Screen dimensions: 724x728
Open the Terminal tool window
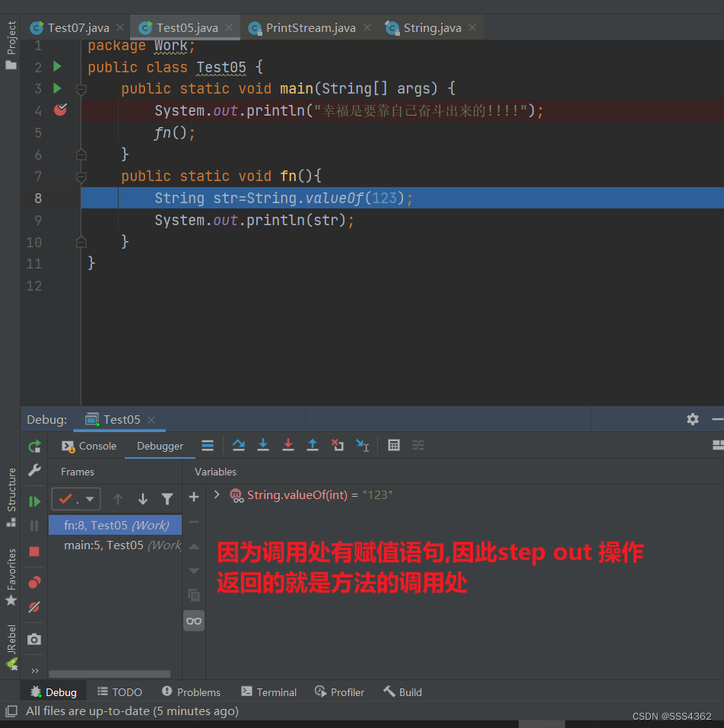coord(275,691)
